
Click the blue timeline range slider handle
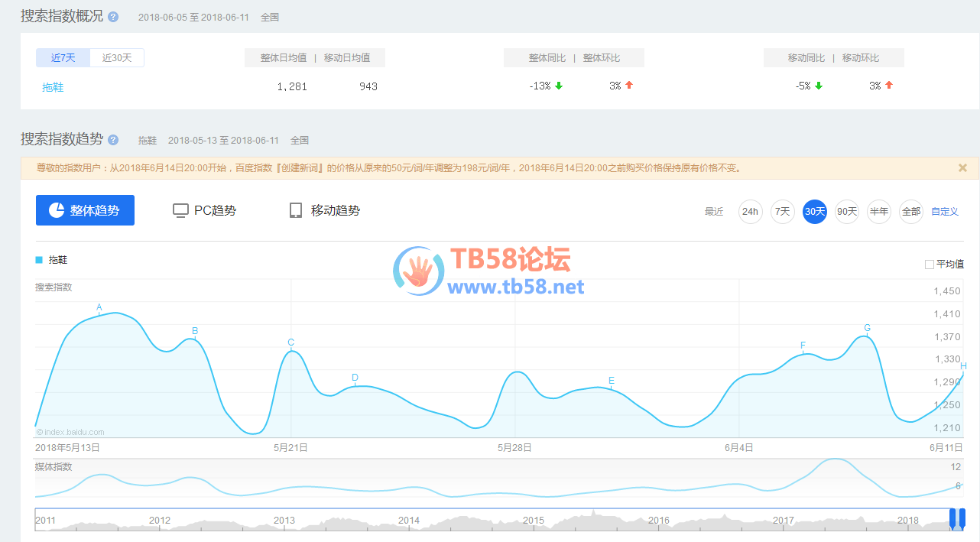[x=957, y=519]
